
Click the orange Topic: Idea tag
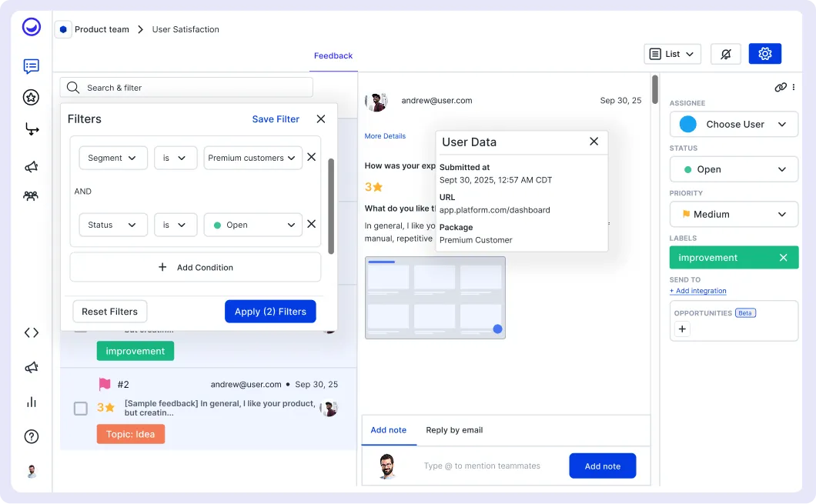pyautogui.click(x=131, y=434)
